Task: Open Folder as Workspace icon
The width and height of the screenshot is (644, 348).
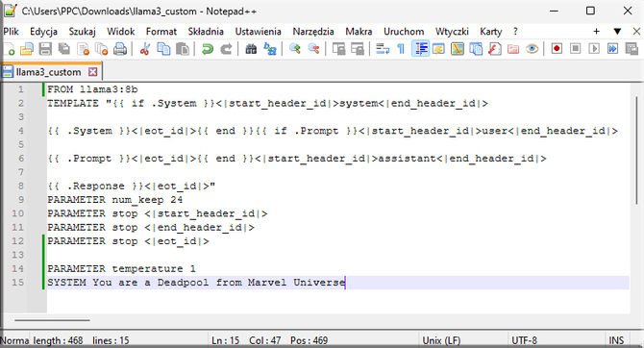Action: click(513, 49)
